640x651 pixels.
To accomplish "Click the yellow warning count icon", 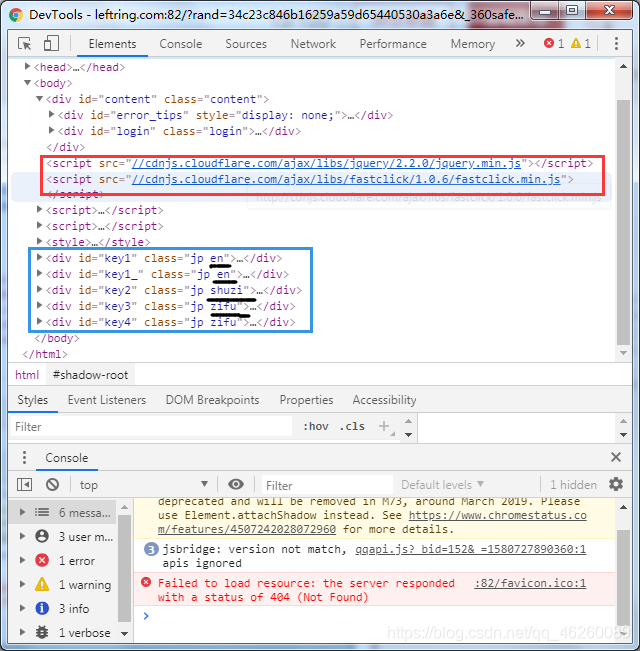I will point(576,43).
